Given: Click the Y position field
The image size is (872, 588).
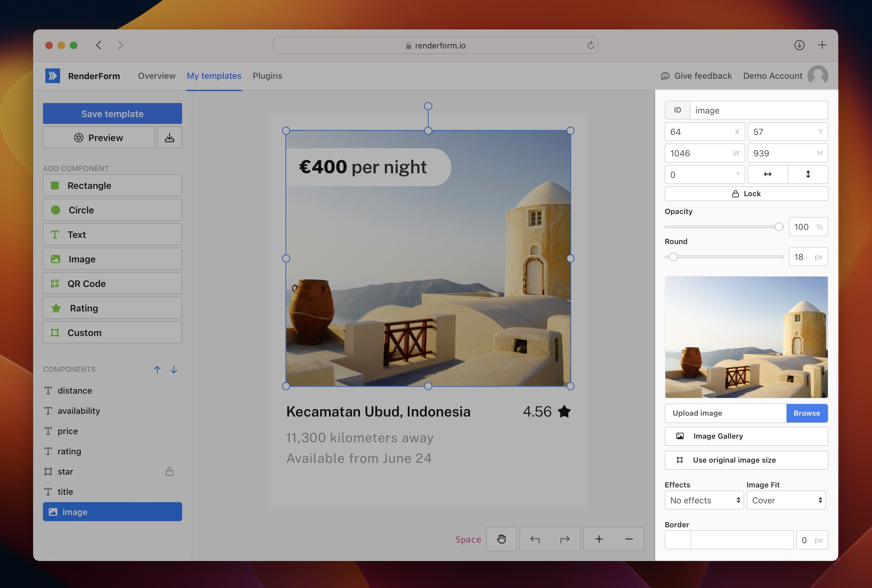Looking at the screenshot, I should [x=788, y=132].
